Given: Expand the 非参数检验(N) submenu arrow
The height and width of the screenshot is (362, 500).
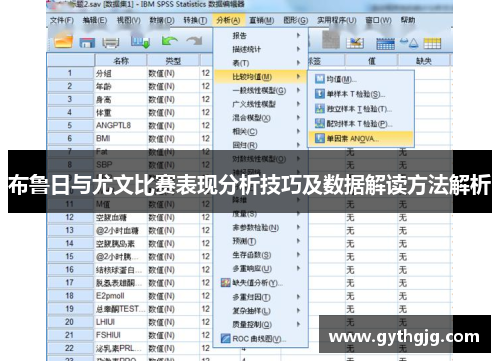Looking at the screenshot, I should (x=298, y=227).
